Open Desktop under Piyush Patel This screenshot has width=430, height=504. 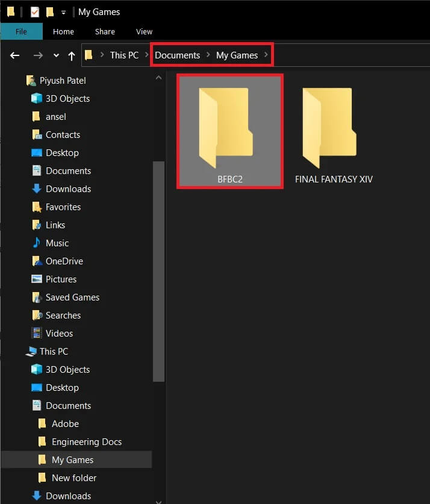[x=62, y=153]
